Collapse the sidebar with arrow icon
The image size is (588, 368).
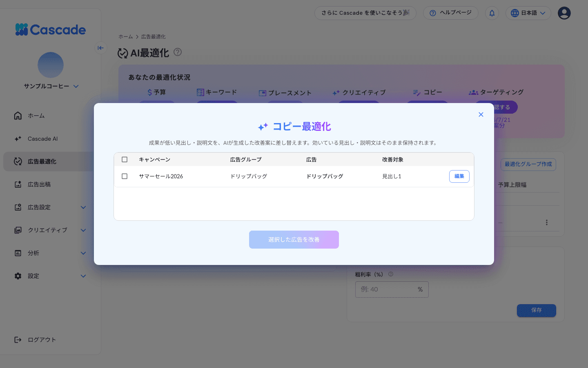click(x=100, y=48)
